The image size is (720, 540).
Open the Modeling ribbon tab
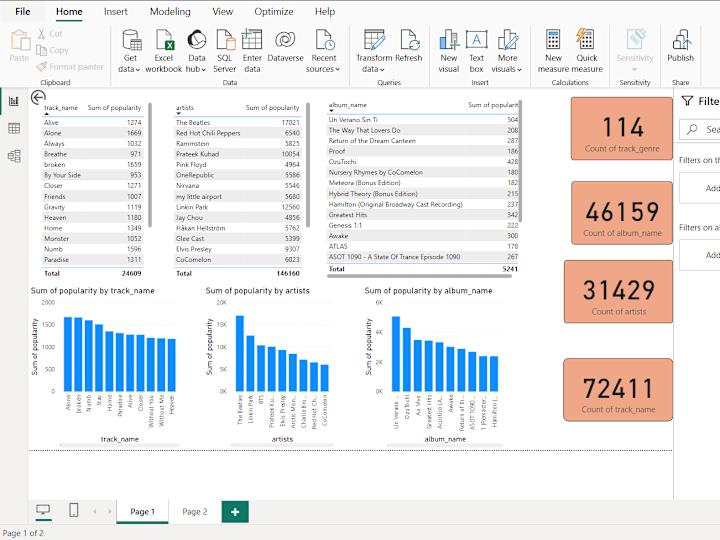[170, 11]
